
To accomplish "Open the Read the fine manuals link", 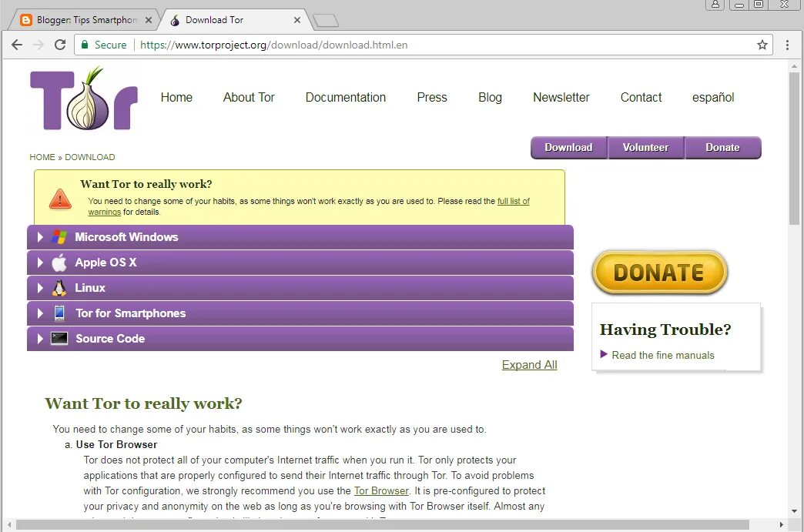I will (662, 355).
